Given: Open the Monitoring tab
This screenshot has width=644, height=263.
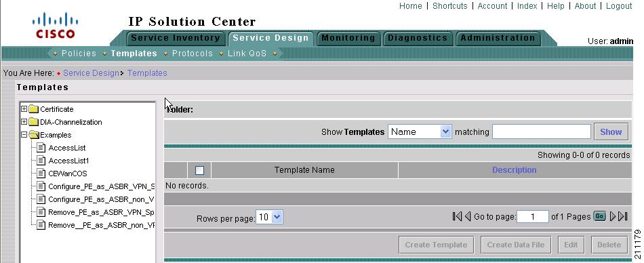Looking at the screenshot, I should pos(348,38).
